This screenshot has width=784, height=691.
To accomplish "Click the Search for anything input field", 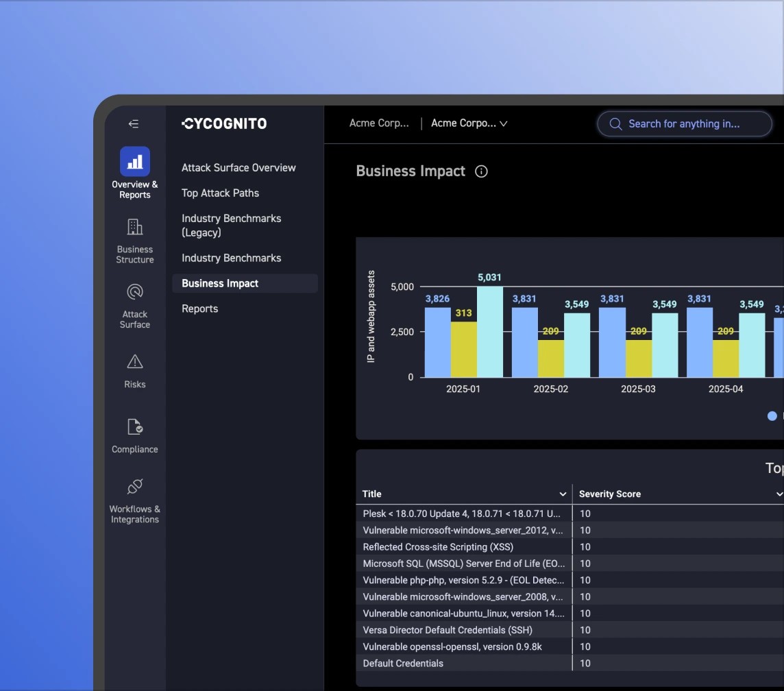I will pos(684,124).
